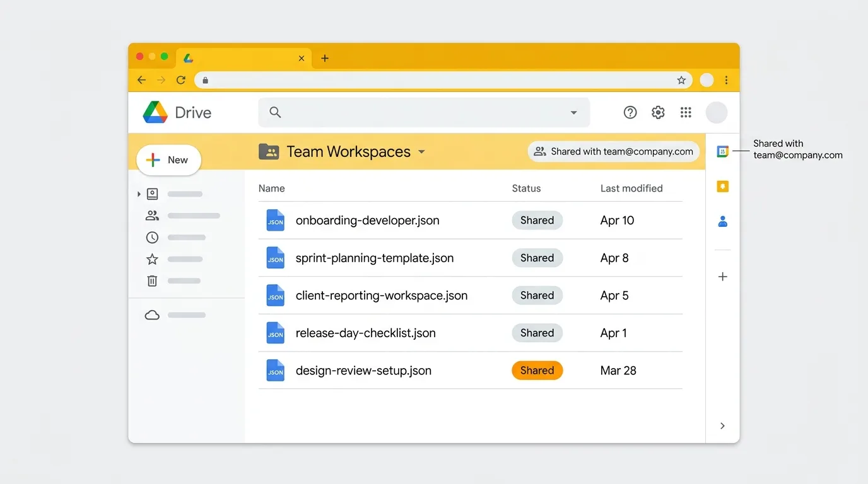The height and width of the screenshot is (484, 868).
Task: Expand the top sidebar folder tree
Action: [139, 193]
